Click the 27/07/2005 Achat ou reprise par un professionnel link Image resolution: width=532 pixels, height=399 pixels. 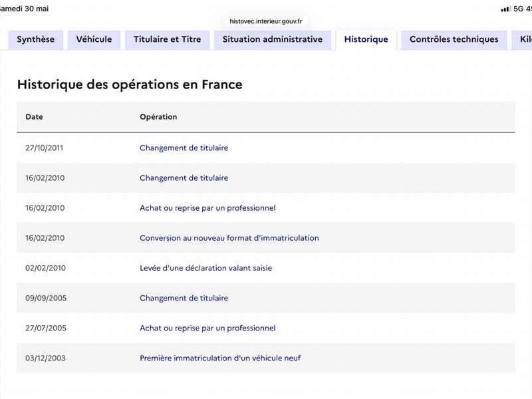point(207,328)
